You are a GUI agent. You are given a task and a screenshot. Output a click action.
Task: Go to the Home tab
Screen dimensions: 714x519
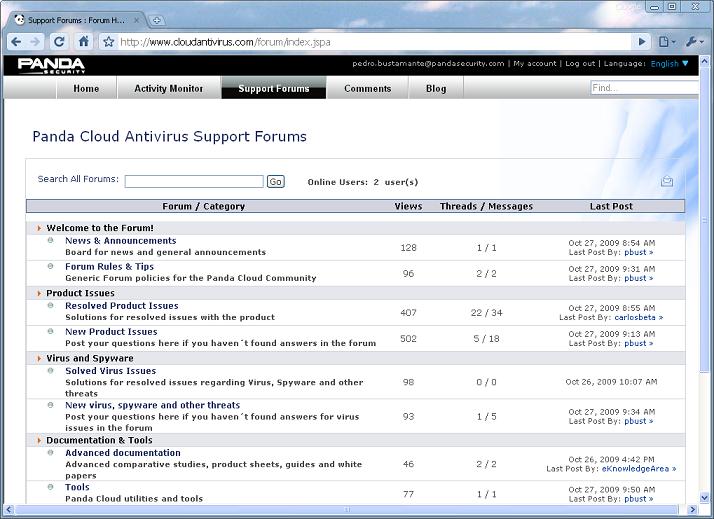coord(86,88)
